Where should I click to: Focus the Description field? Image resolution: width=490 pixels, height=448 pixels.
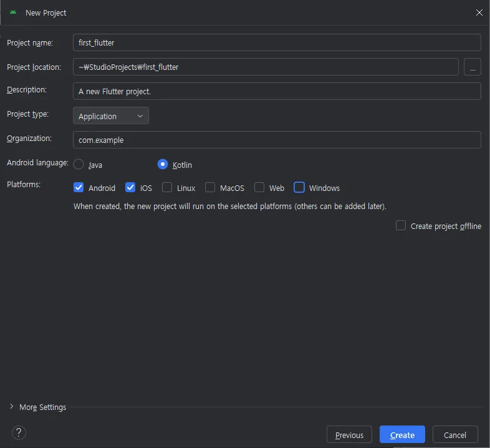pos(277,91)
